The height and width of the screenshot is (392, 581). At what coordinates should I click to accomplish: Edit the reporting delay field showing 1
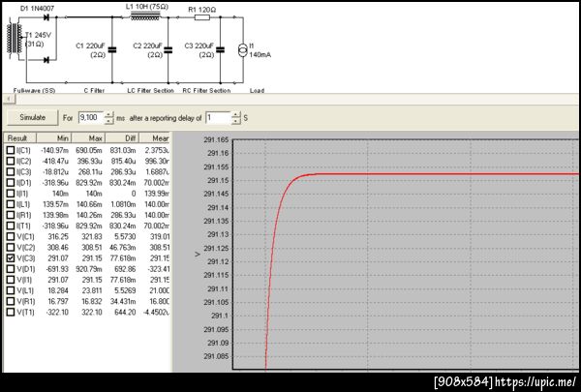[218, 118]
